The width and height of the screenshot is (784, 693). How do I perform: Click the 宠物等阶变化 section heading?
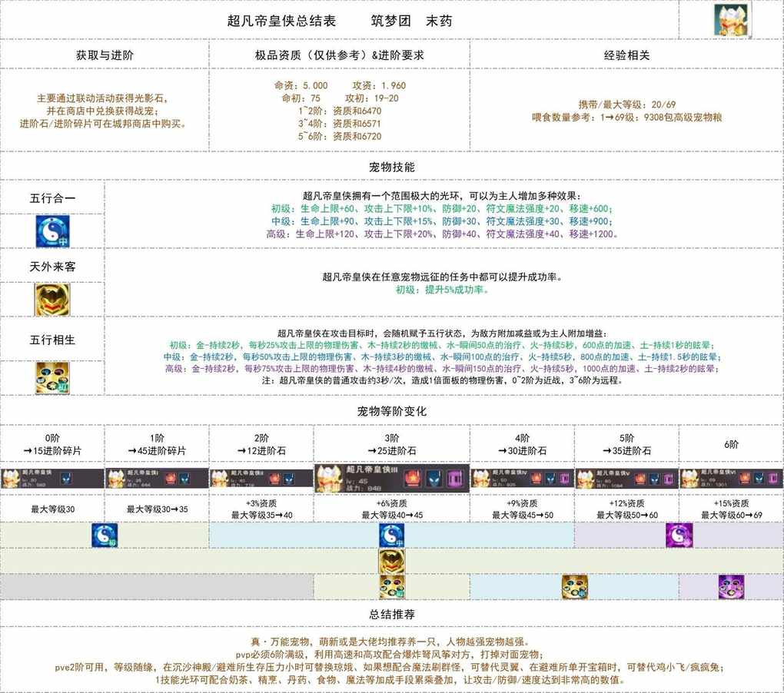click(391, 411)
